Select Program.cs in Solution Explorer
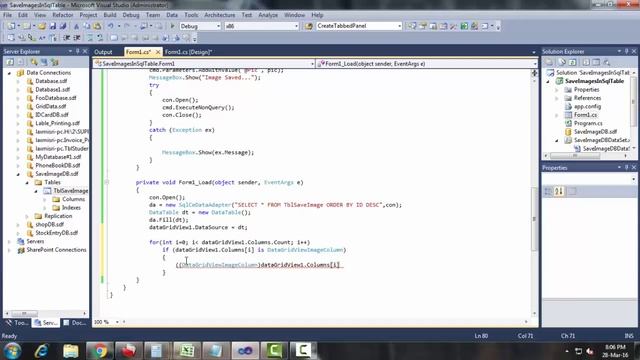This screenshot has width=640, height=360. tap(588, 123)
